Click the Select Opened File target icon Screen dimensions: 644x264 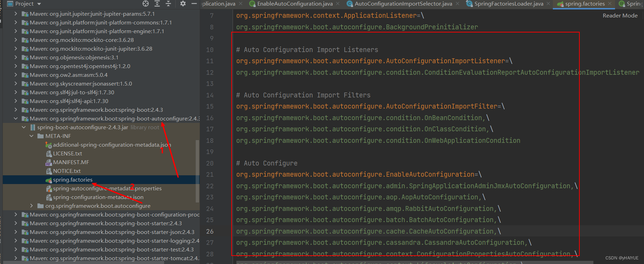tap(146, 3)
